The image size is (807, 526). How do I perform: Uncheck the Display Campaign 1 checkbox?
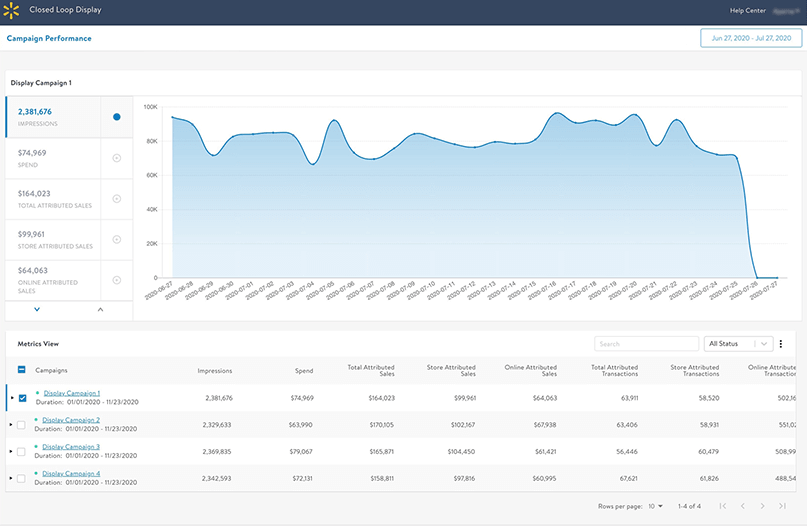pos(22,398)
